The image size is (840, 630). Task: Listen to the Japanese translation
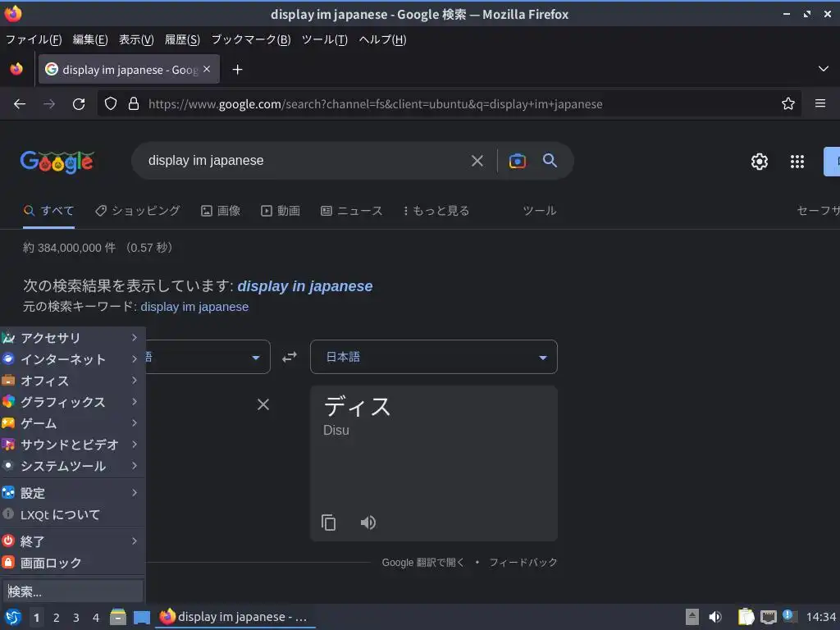(x=367, y=523)
